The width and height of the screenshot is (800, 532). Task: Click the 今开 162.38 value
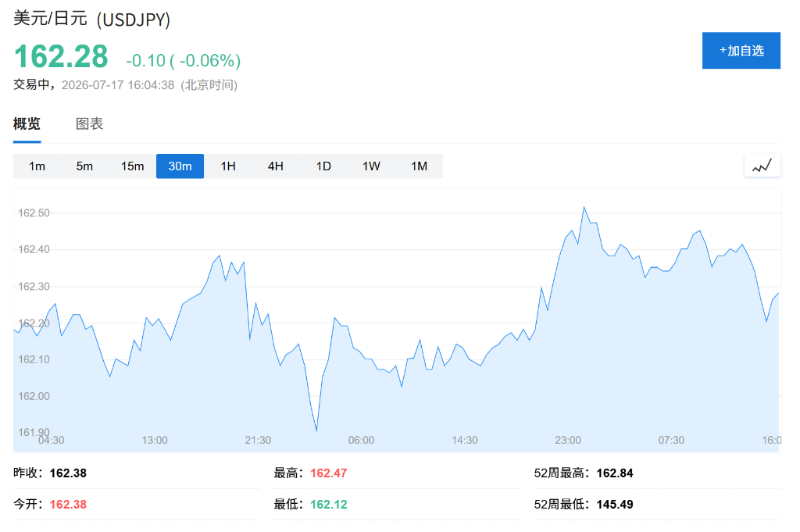68,505
